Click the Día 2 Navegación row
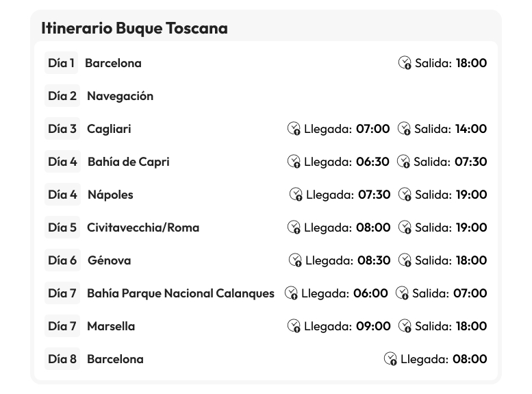 click(x=120, y=96)
